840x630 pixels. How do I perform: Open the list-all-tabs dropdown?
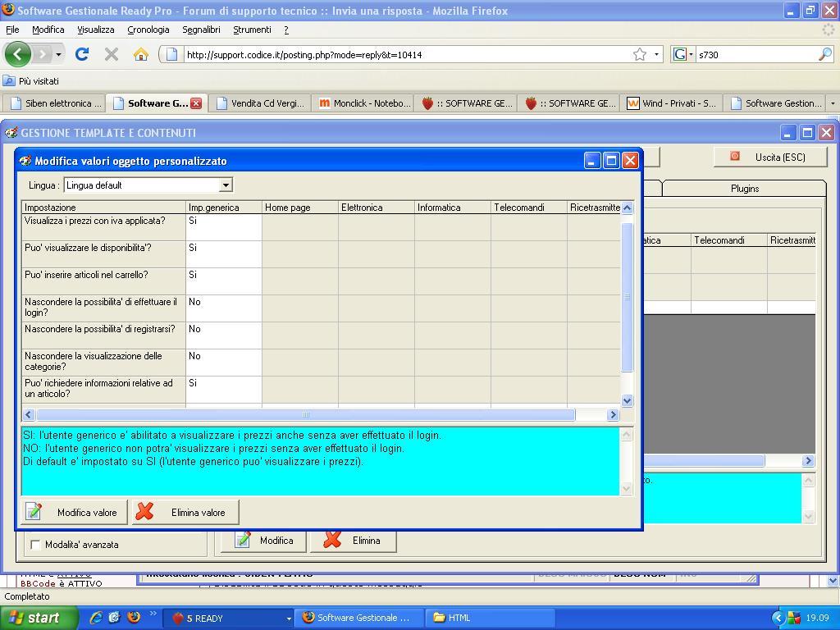(x=833, y=103)
